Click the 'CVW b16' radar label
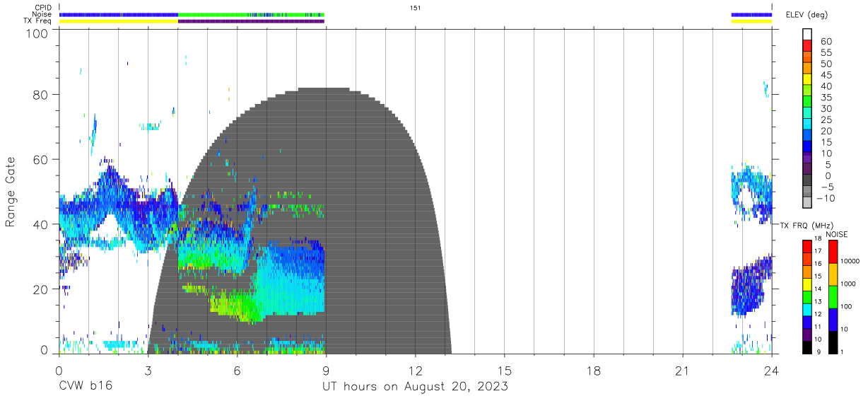This screenshot has height=401, width=868. pos(85,386)
